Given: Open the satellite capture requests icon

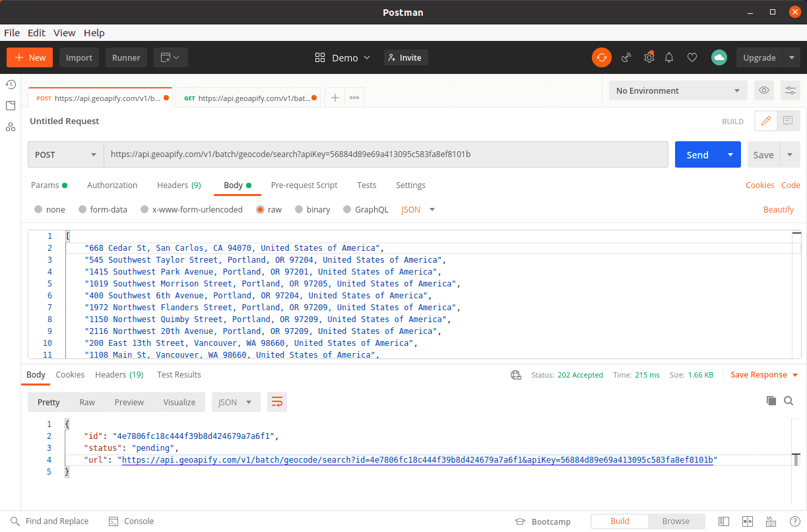Looking at the screenshot, I should [626, 57].
